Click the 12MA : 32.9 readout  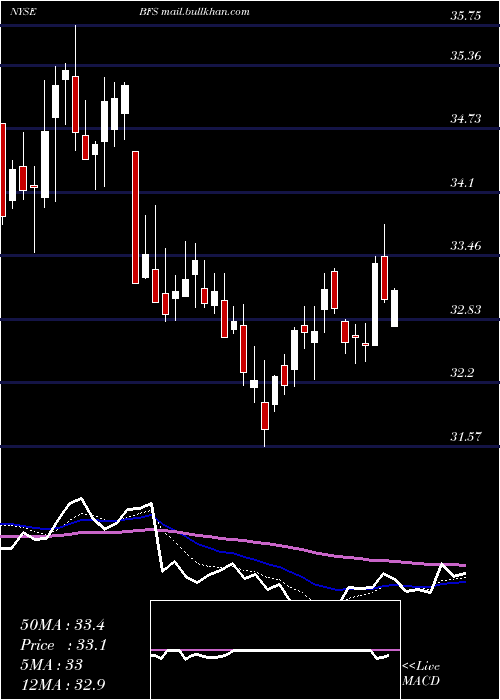(62, 684)
